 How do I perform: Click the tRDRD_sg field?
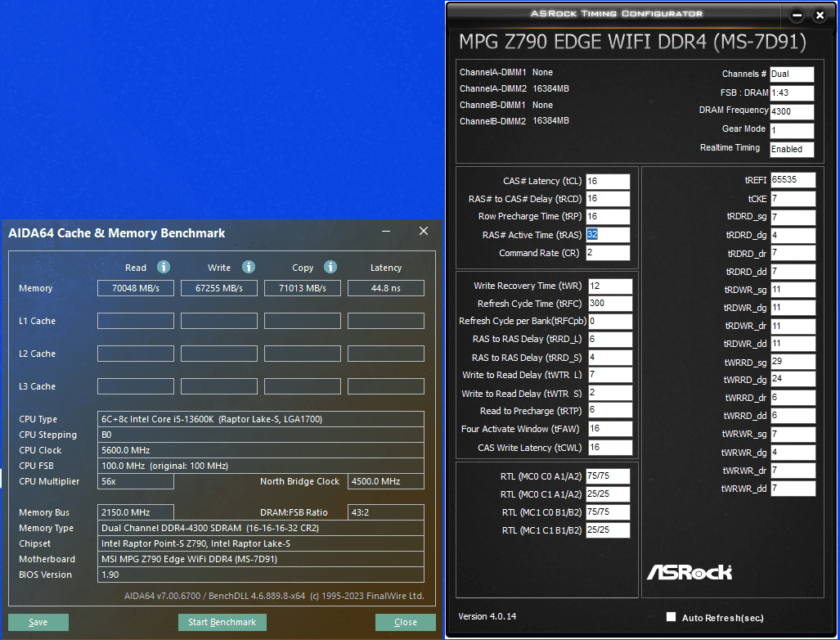pos(793,217)
